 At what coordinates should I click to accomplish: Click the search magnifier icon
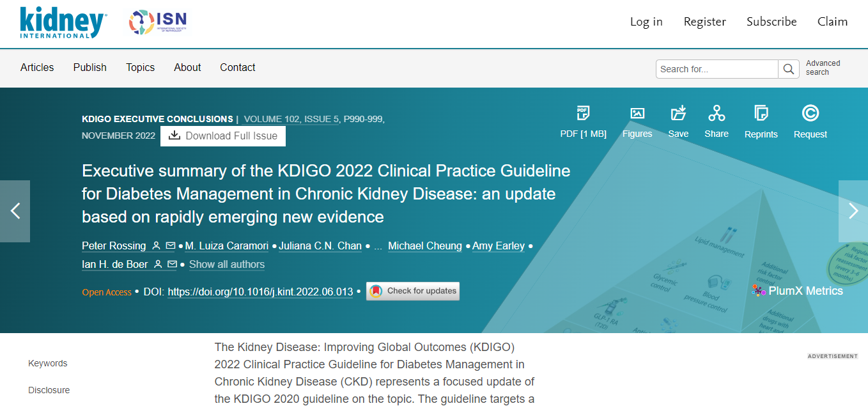click(788, 68)
